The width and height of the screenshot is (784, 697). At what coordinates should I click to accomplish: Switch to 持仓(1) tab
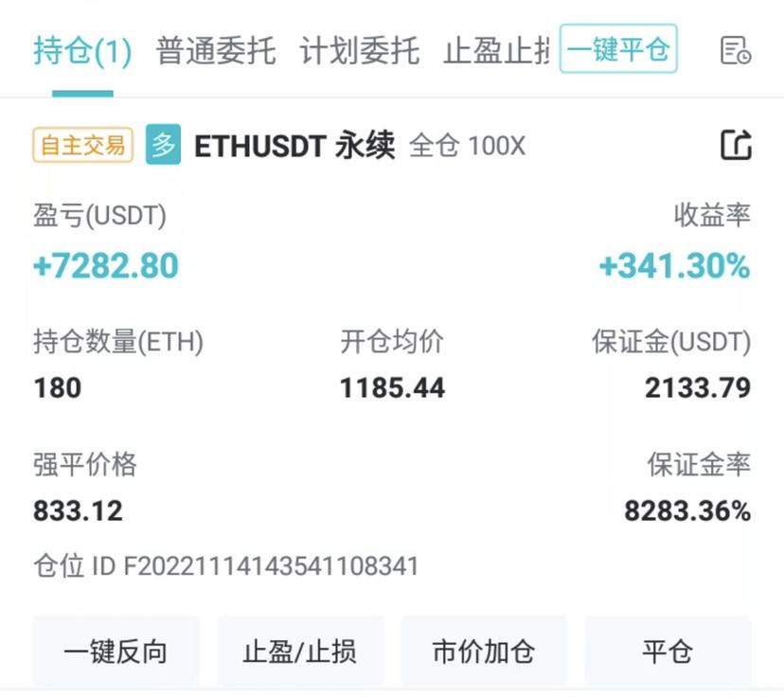click(82, 51)
